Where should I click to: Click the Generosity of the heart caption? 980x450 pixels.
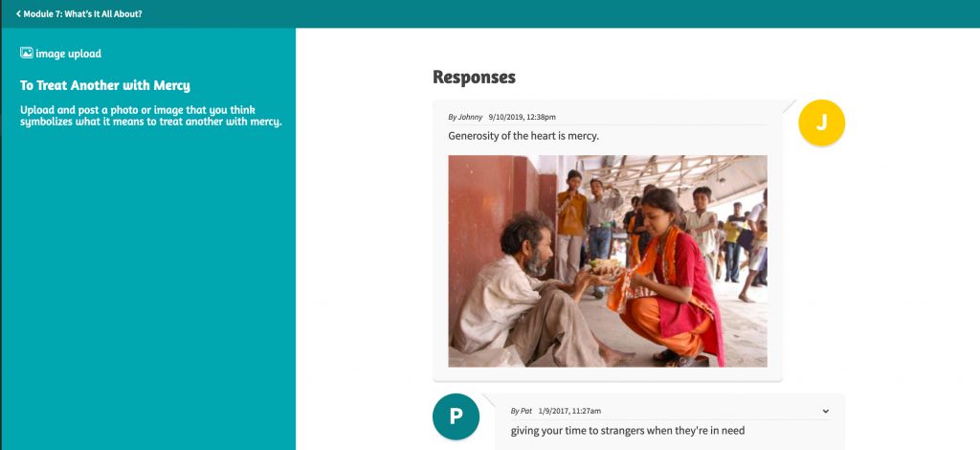click(x=523, y=136)
